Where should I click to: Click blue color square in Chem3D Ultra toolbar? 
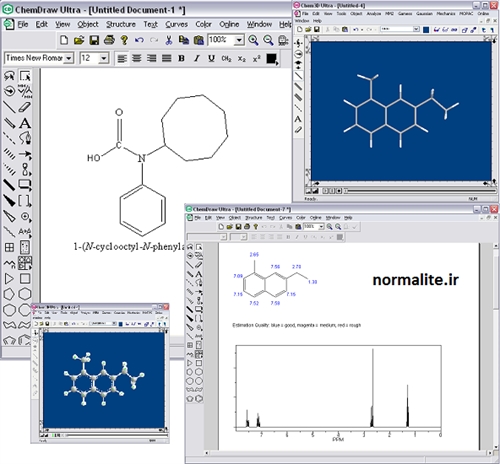pyautogui.click(x=426, y=30)
